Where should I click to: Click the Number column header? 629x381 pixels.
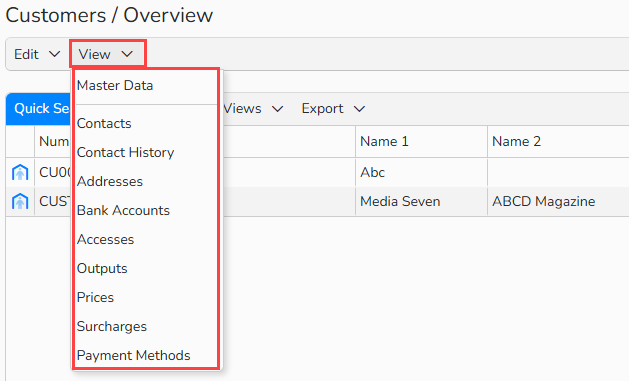point(53,142)
